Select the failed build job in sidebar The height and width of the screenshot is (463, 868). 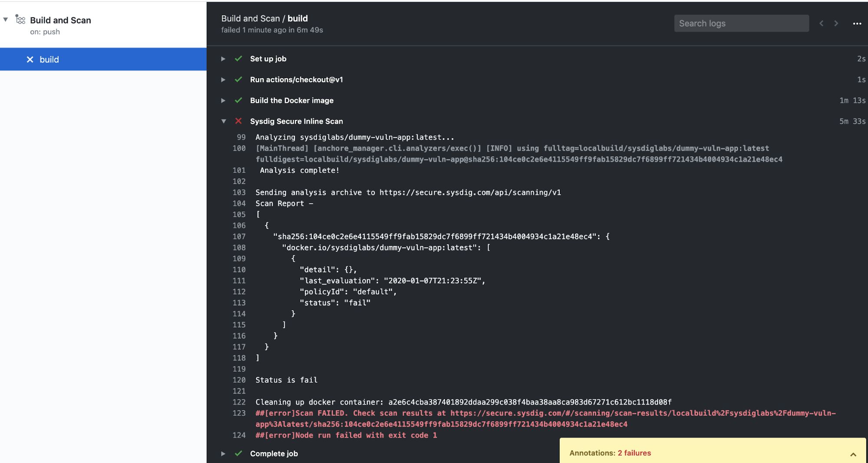(x=103, y=59)
